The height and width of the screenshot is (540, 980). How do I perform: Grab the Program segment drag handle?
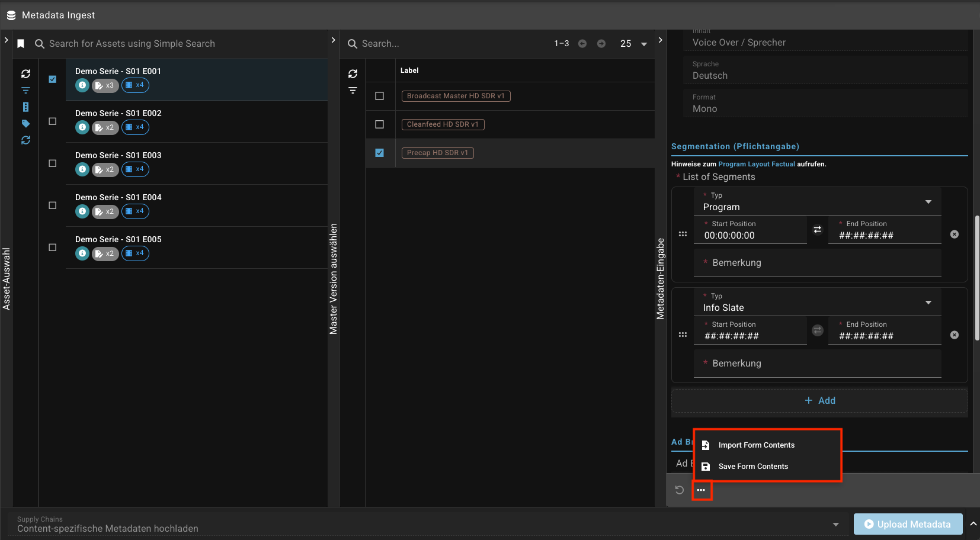pyautogui.click(x=683, y=234)
